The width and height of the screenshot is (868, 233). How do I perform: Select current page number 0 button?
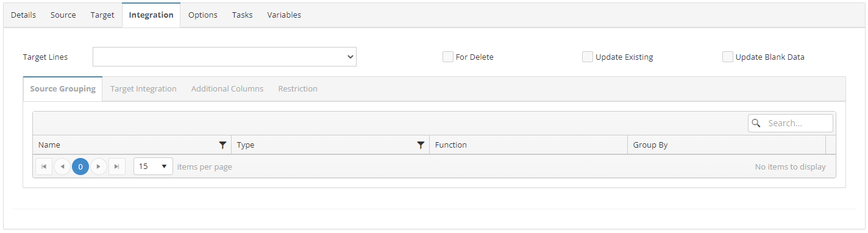pos(80,167)
